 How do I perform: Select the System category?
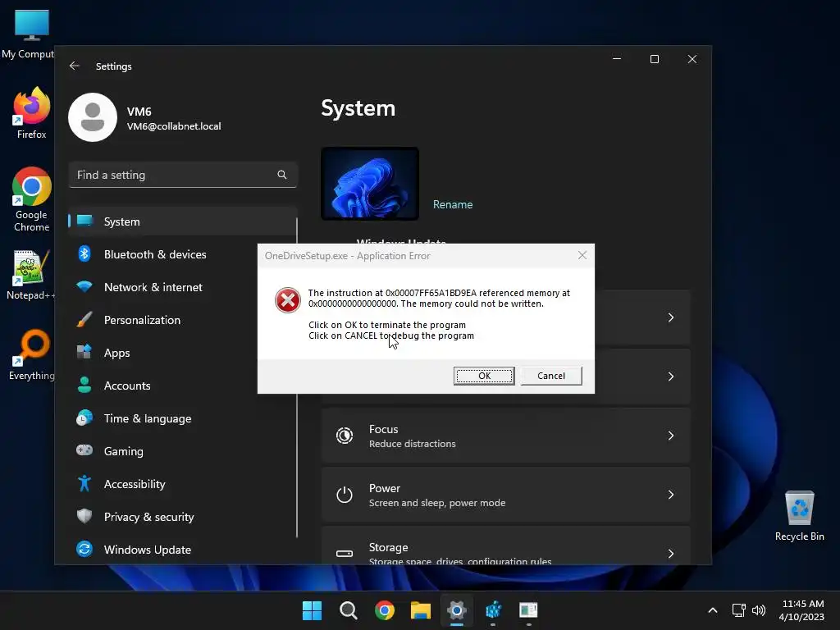182,221
